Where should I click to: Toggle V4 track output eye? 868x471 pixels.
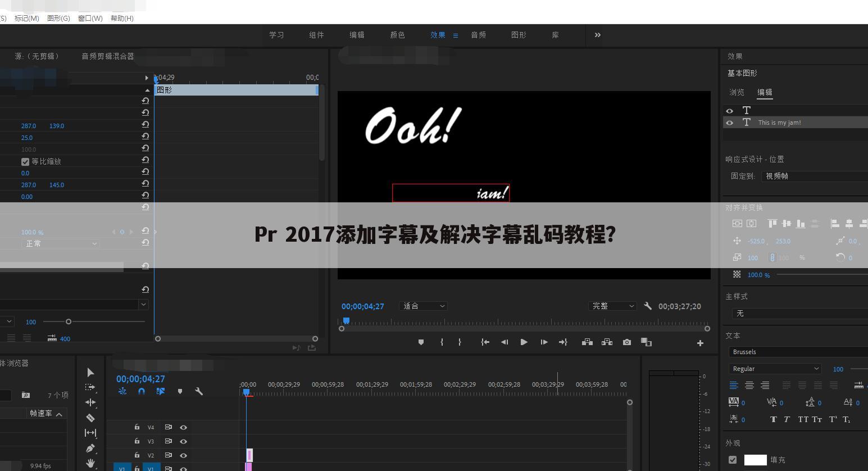click(x=183, y=427)
